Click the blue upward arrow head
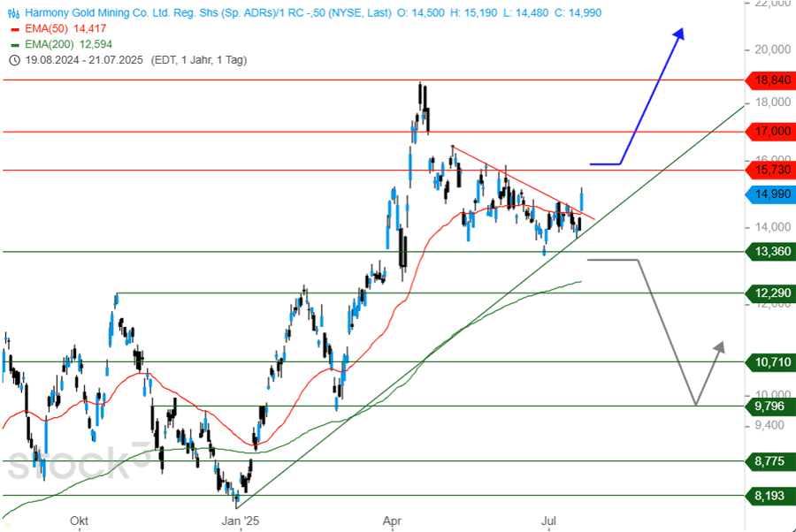Viewport: 796px width, 532px height. click(679, 34)
